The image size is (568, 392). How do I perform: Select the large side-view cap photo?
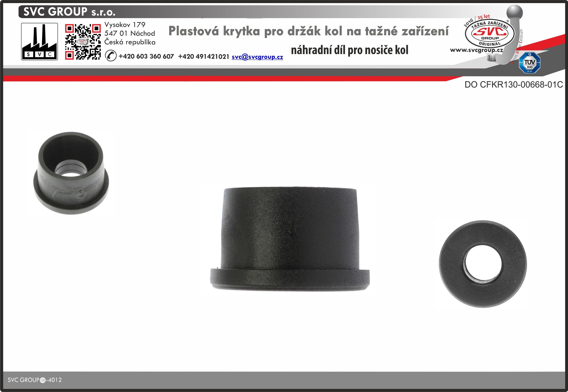pos(290,239)
